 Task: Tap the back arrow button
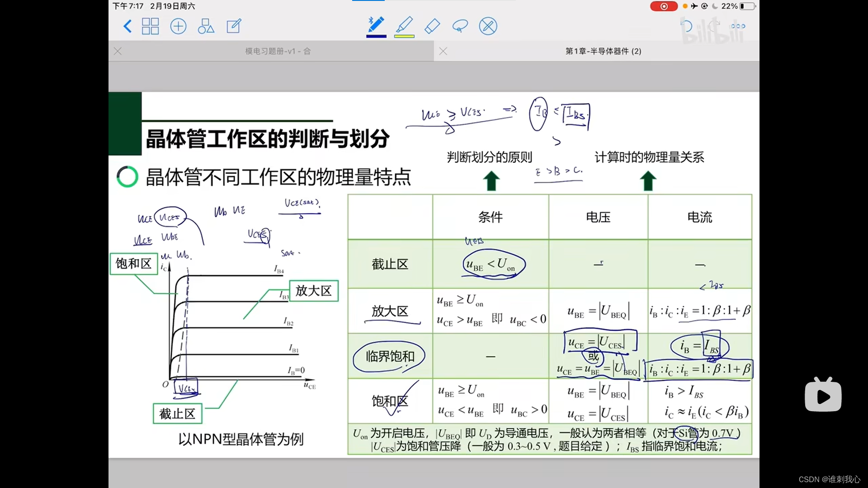[127, 26]
